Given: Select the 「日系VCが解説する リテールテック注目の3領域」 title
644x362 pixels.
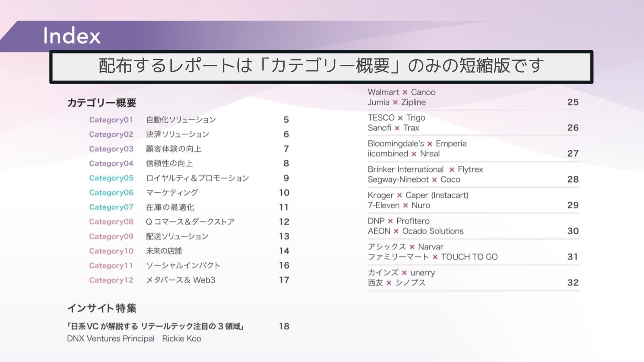Looking at the screenshot, I should [x=156, y=326].
